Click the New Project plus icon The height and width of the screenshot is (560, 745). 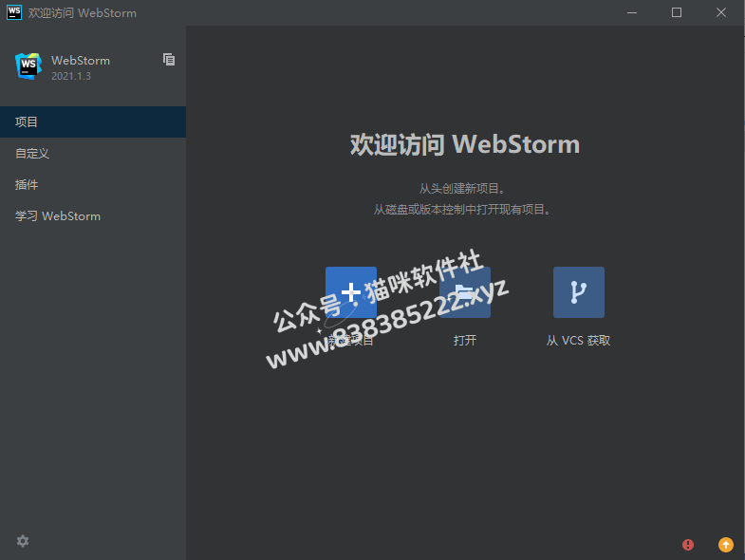[350, 292]
